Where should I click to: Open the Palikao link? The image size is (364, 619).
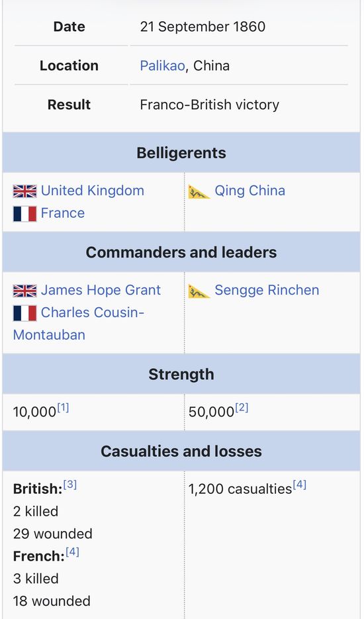pyautogui.click(x=162, y=66)
